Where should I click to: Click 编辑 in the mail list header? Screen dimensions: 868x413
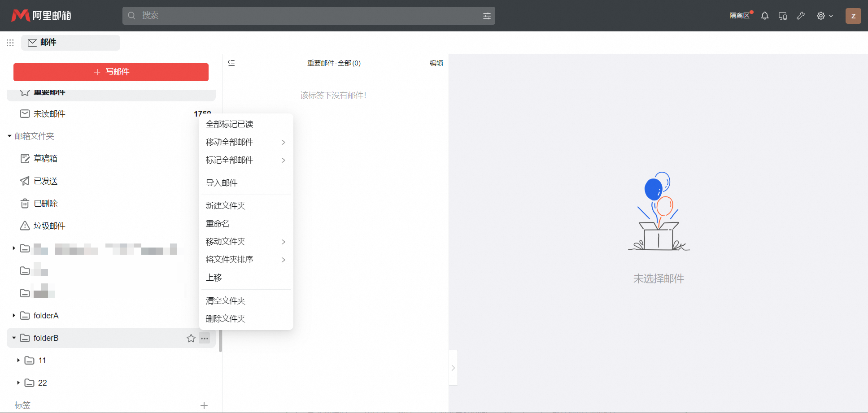click(x=436, y=63)
